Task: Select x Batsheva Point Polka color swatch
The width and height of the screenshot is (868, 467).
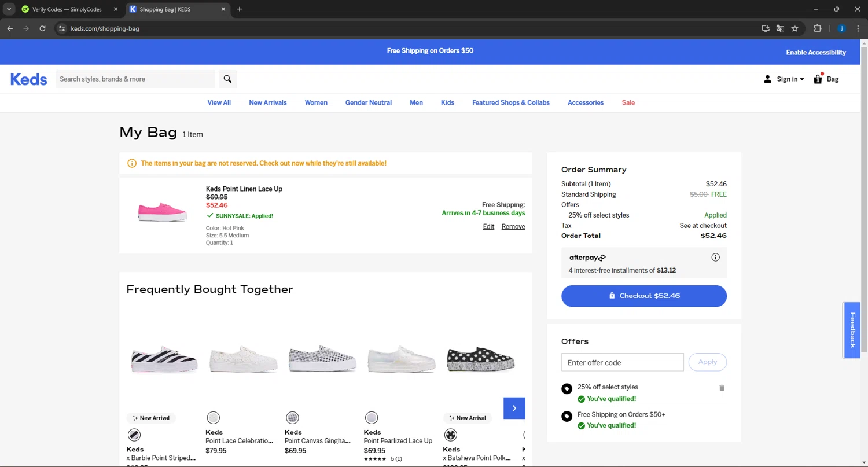Action: (451, 435)
